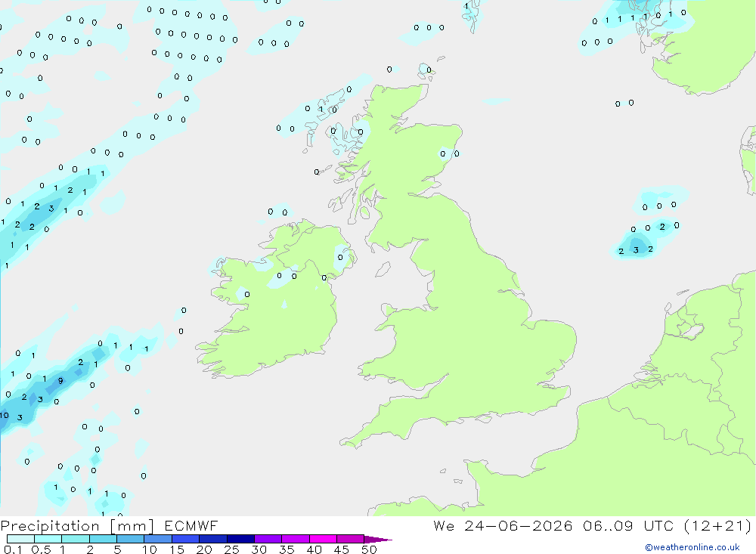The width and height of the screenshot is (756, 554).
Task: Click the legend scale label '25'
Action: pyautogui.click(x=231, y=549)
